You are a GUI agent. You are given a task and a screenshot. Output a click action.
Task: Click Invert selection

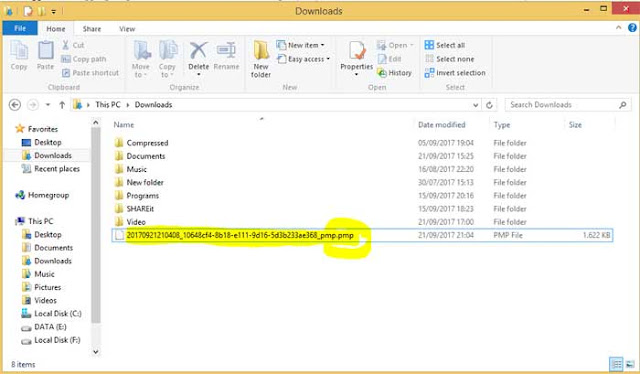tap(455, 73)
